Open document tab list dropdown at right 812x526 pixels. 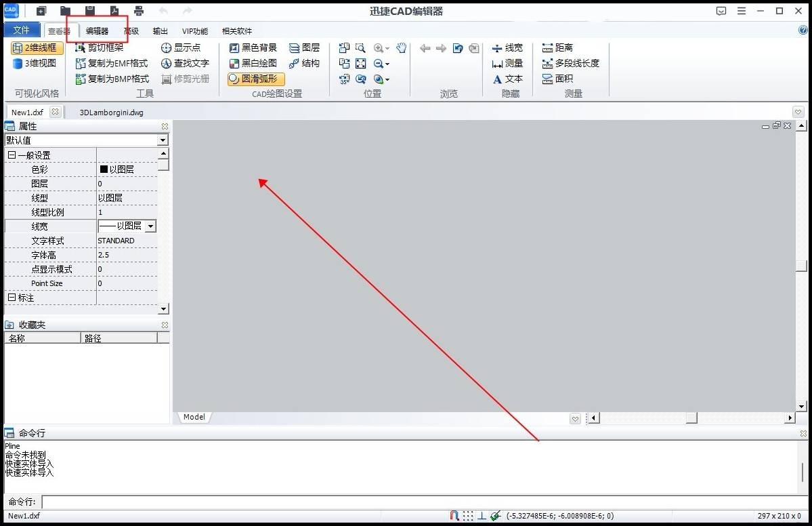tap(798, 113)
